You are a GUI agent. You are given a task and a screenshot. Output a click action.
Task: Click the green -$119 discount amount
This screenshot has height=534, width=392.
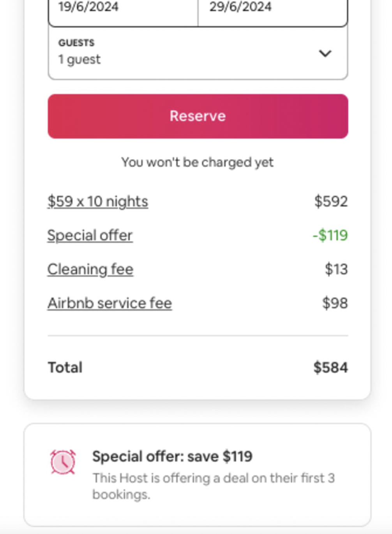[x=330, y=235]
